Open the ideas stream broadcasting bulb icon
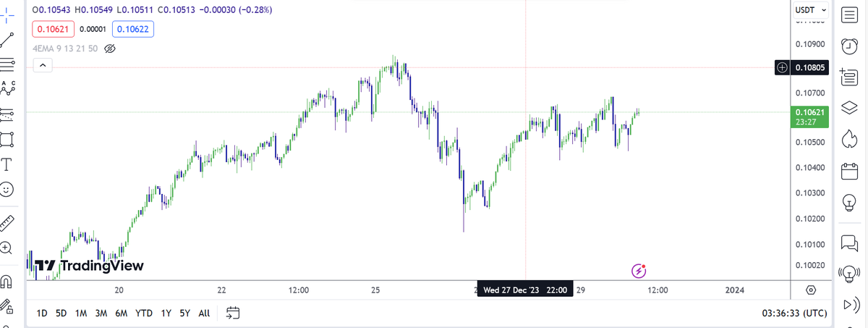 point(849,272)
